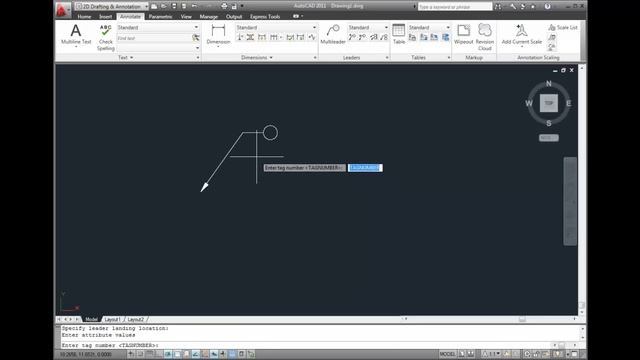The height and width of the screenshot is (360, 640).
Task: Click the command line prompt input
Action: pos(306,345)
